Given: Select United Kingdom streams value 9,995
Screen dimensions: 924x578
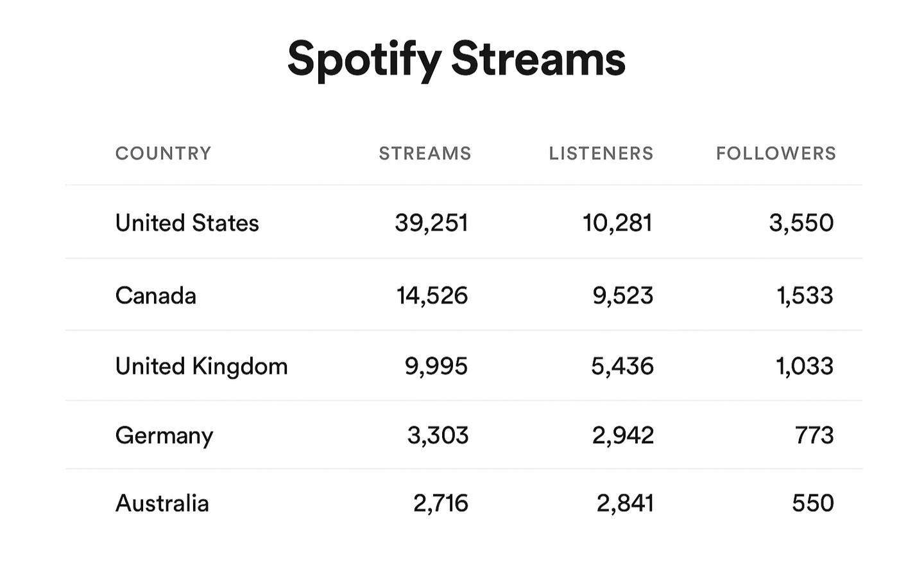Looking at the screenshot, I should click(x=436, y=366).
